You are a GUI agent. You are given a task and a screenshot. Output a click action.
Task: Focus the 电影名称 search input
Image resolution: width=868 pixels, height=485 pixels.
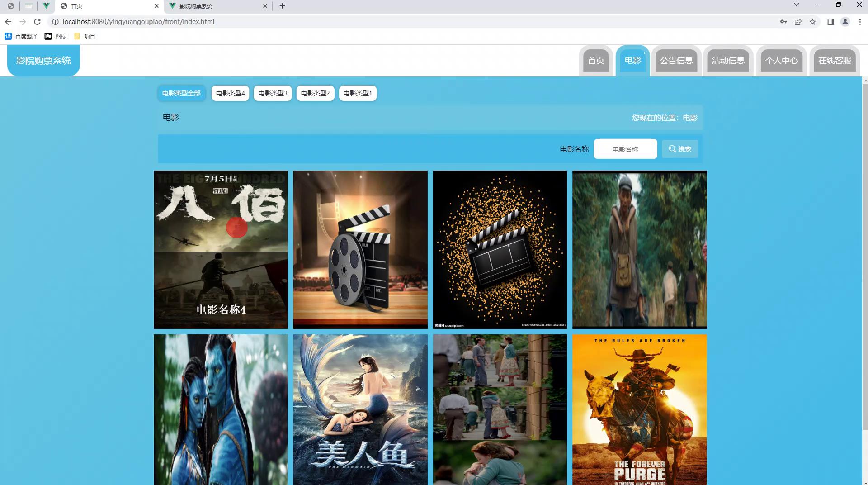(x=625, y=149)
